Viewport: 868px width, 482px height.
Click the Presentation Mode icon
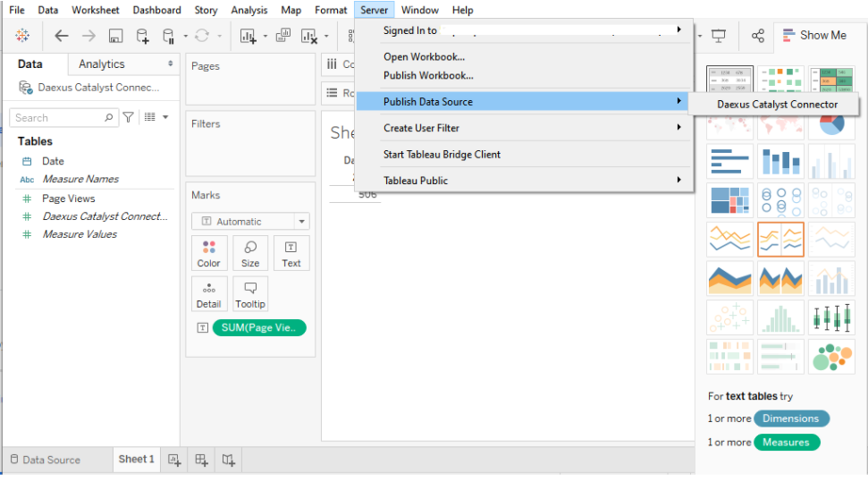coord(719,36)
